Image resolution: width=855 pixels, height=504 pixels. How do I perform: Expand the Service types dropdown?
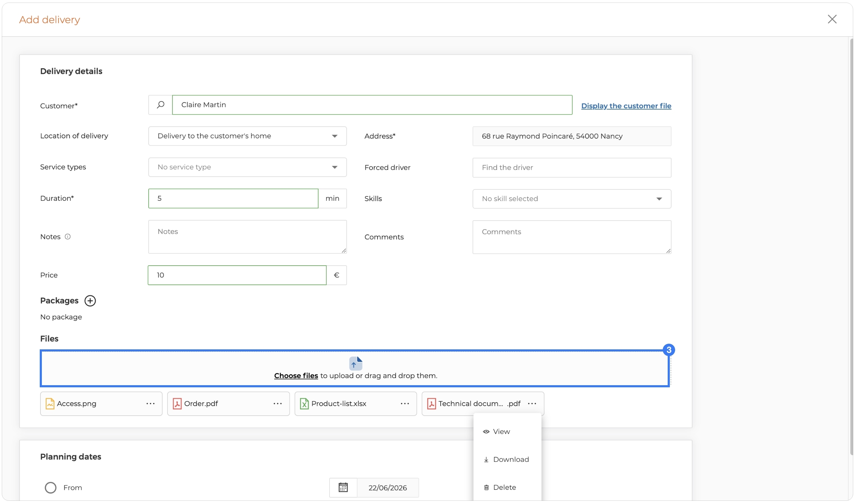247,167
